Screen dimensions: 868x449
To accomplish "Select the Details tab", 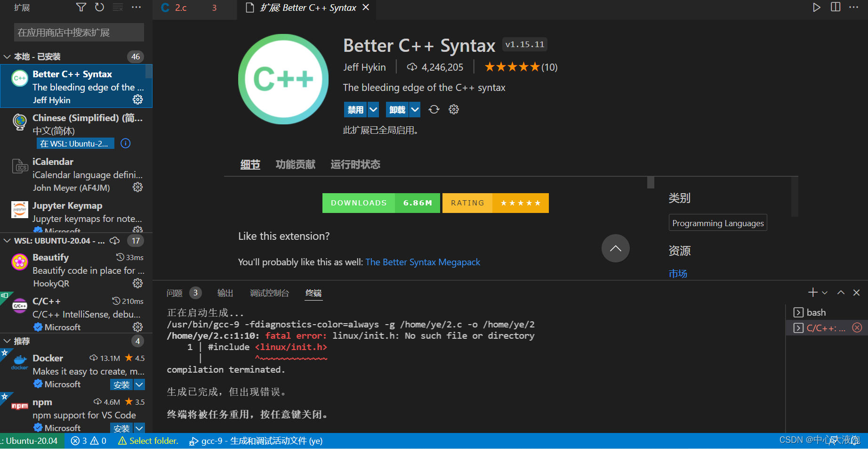I will (x=250, y=164).
